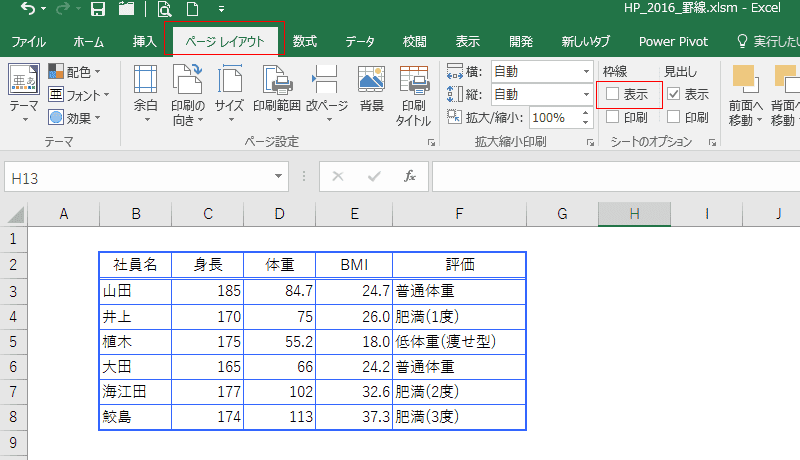Click 改ページ (Breaks) button
The image size is (800, 460).
tap(327, 95)
